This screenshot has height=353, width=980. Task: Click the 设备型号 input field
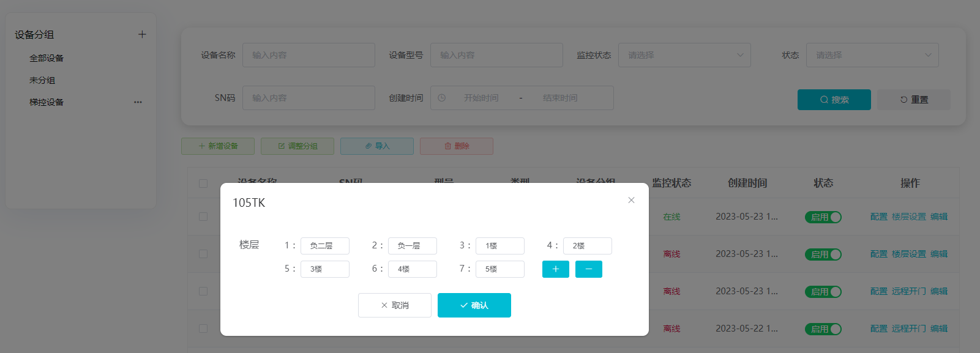click(496, 55)
